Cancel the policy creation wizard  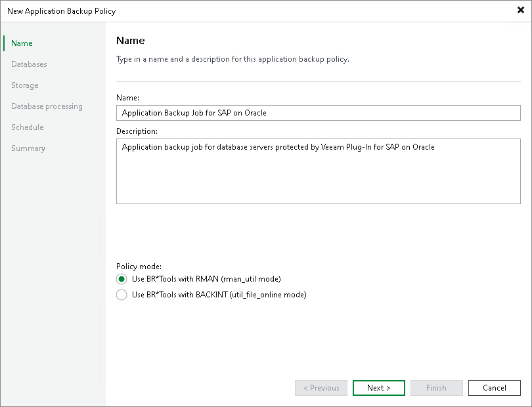pos(494,388)
